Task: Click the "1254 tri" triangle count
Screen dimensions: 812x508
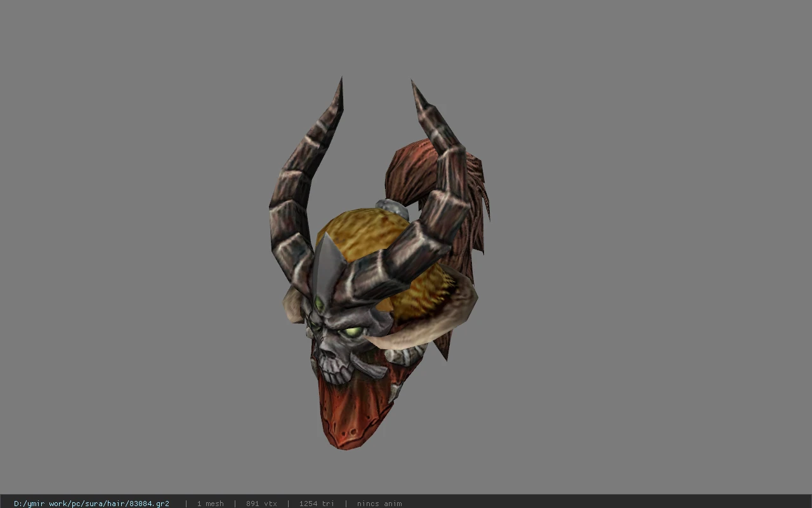Action: click(317, 504)
